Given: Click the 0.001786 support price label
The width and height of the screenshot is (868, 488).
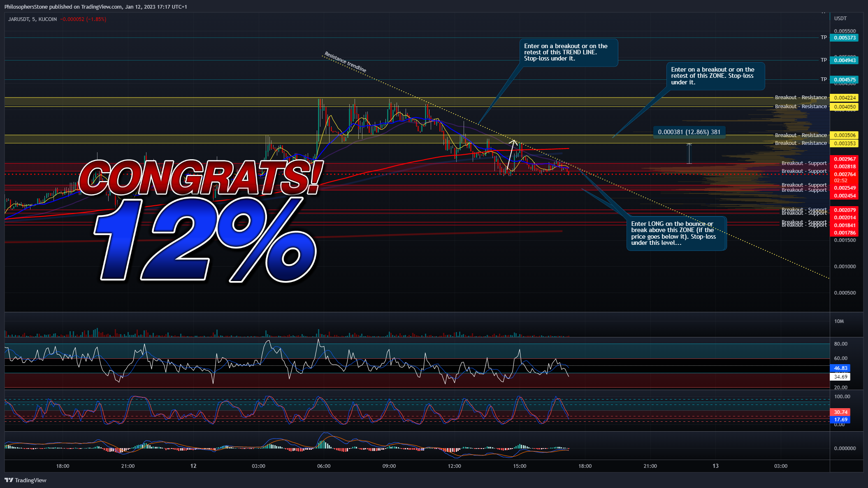Looking at the screenshot, I should coord(844,233).
